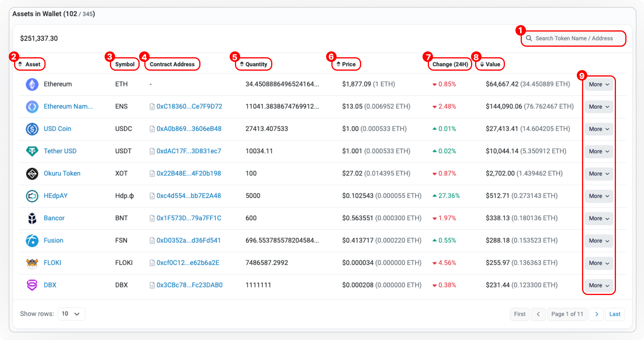
Task: Click the USD Coin logo icon
Action: (32, 129)
